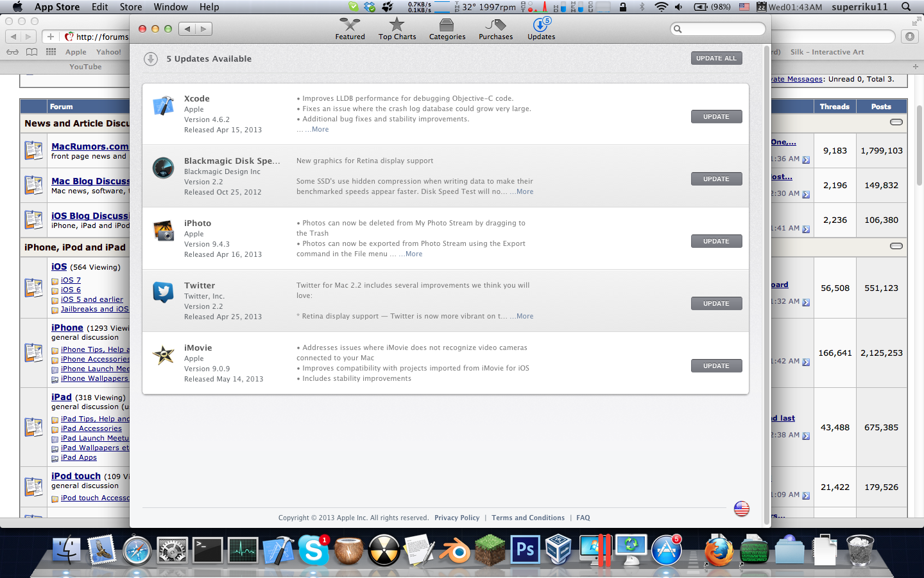Expand iPhoto release notes with More
924x578 pixels.
click(414, 254)
